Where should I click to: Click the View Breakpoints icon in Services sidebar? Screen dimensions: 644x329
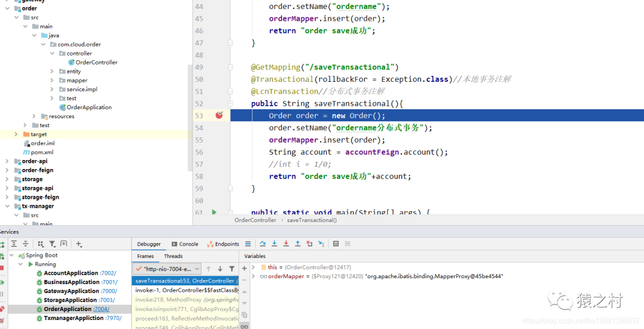pyautogui.click(x=2, y=309)
